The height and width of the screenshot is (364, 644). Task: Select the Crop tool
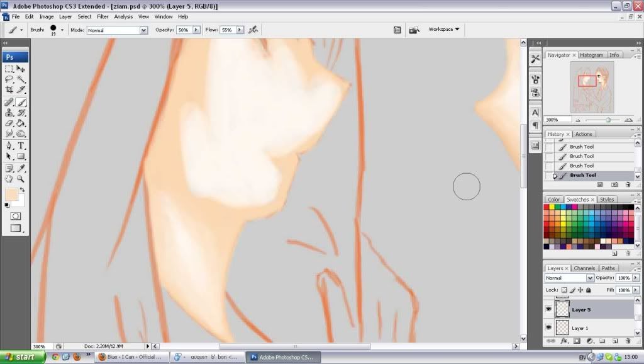pyautogui.click(x=9, y=89)
